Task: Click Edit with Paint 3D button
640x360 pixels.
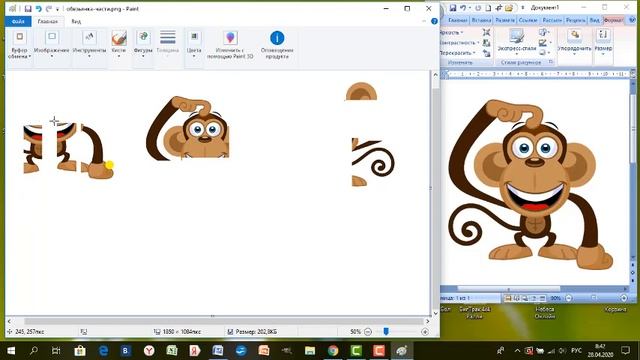Action: [230, 44]
